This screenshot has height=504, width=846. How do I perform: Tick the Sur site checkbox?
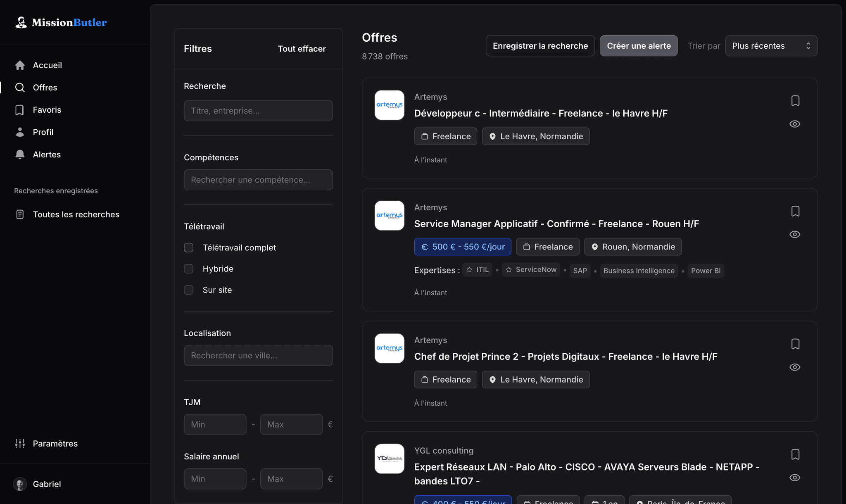pyautogui.click(x=189, y=290)
